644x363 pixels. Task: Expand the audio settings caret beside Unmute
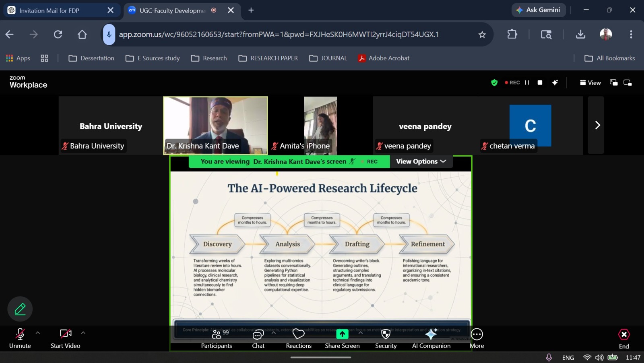coord(38,333)
